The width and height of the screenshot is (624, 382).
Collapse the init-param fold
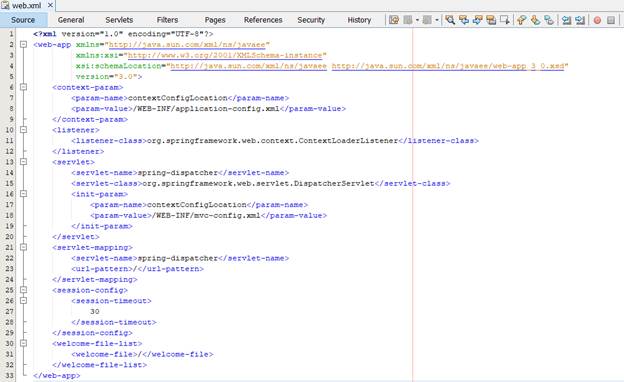(23, 194)
